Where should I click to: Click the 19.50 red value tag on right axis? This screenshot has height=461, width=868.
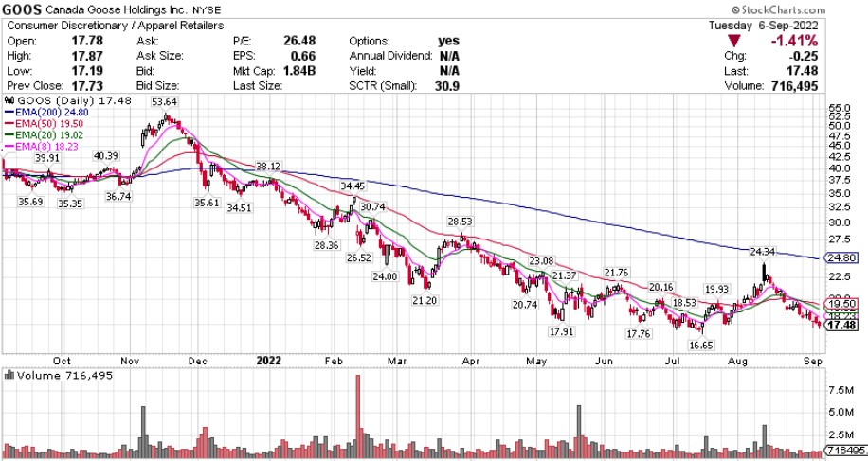[x=841, y=304]
